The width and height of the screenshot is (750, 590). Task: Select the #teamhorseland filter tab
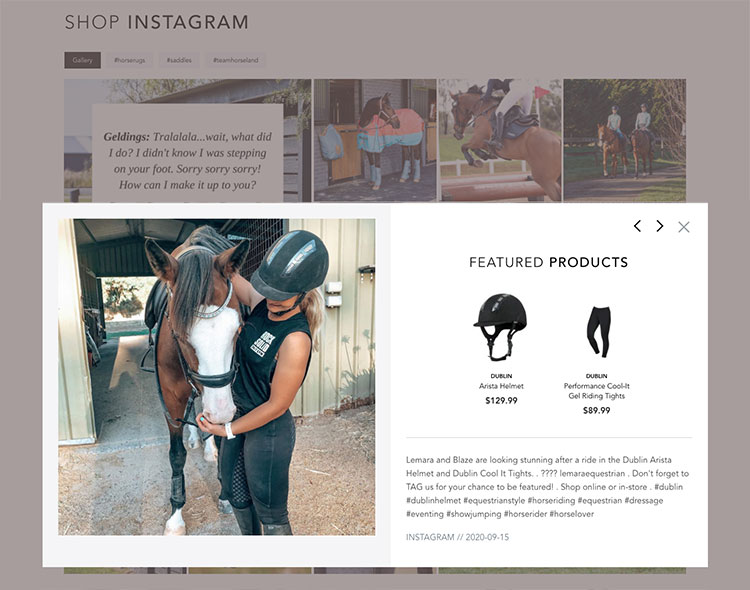tap(235, 60)
